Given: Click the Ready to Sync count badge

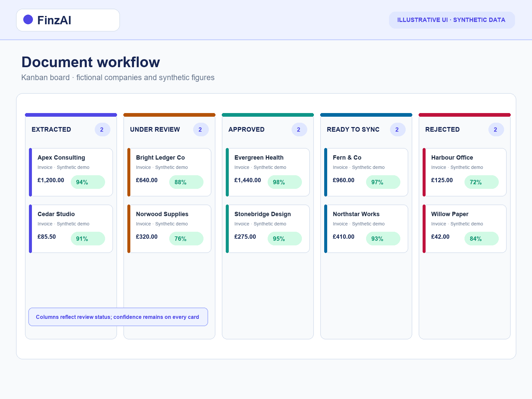Looking at the screenshot, I should (x=398, y=130).
